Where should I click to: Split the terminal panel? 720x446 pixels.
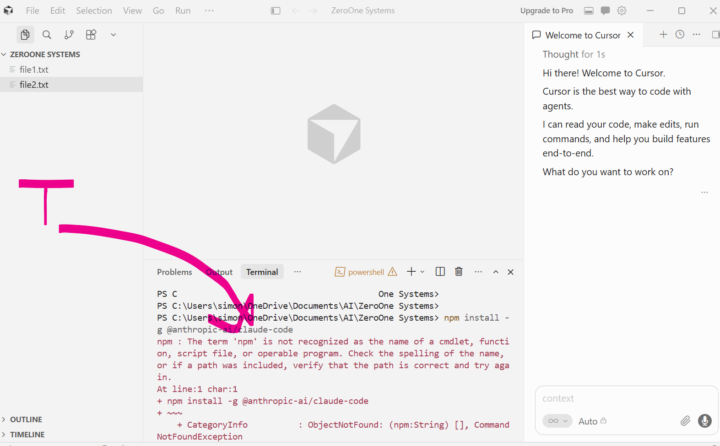tap(440, 271)
